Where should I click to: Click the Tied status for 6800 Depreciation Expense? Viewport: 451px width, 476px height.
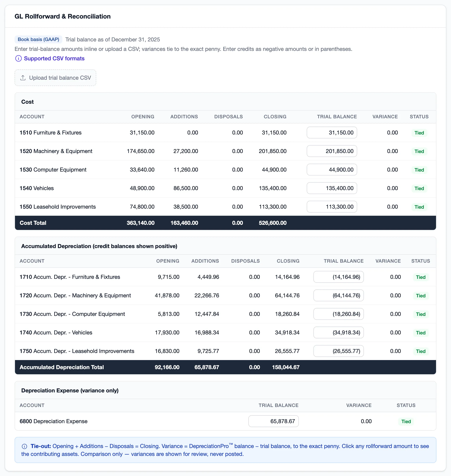click(x=406, y=421)
